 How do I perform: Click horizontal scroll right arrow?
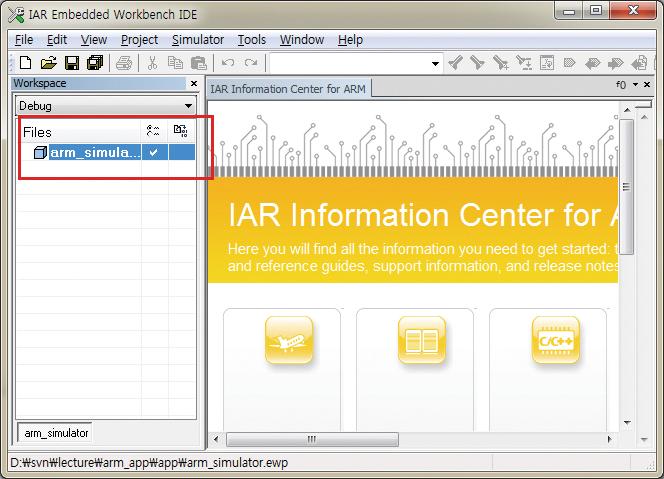pyautogui.click(x=610, y=439)
